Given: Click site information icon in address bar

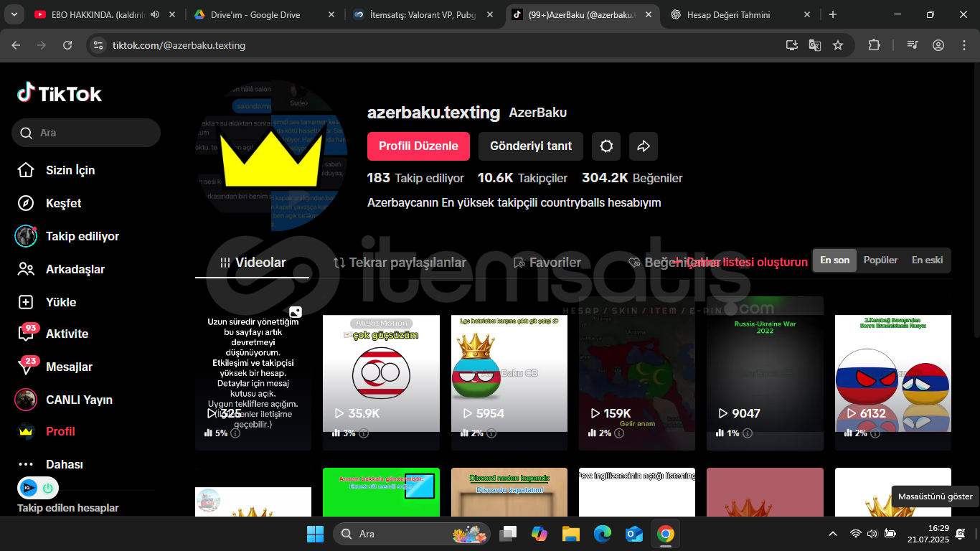Looking at the screenshot, I should click(x=99, y=45).
